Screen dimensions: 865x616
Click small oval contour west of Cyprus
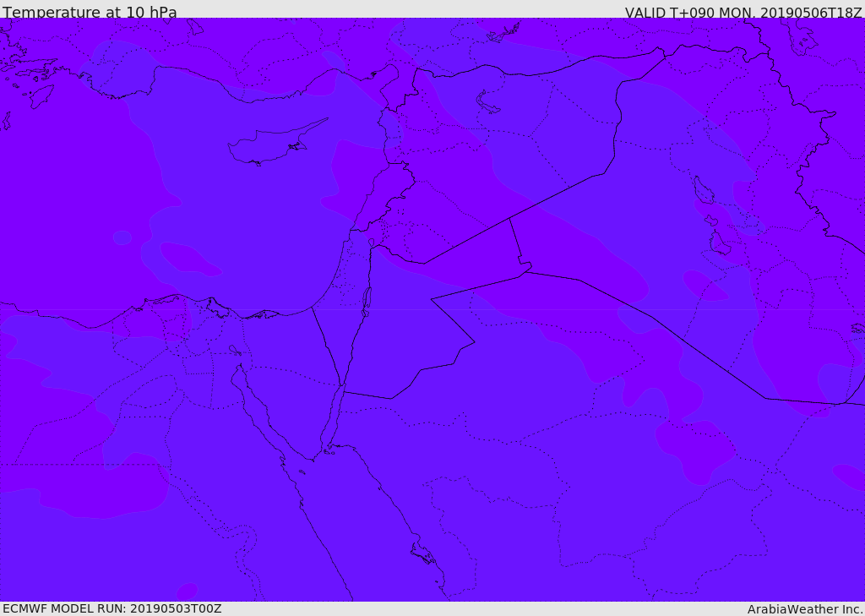[122, 237]
